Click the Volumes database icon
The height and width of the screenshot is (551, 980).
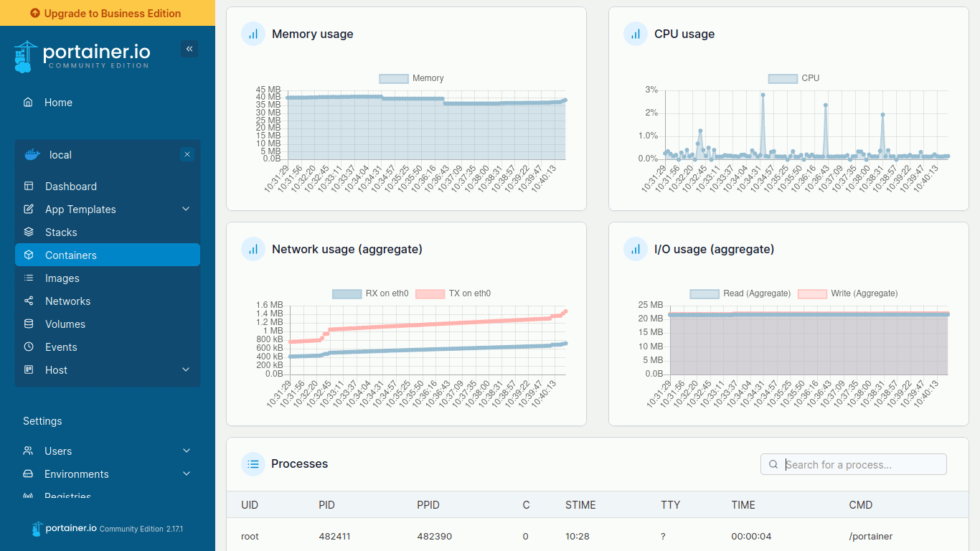29,324
